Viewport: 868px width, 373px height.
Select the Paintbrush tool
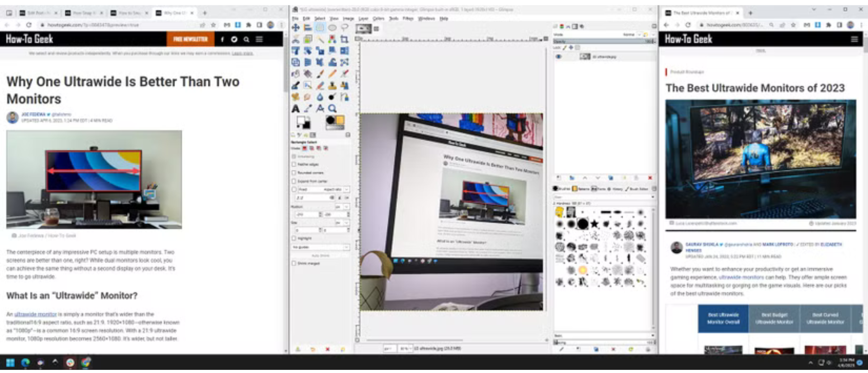pyautogui.click(x=320, y=74)
